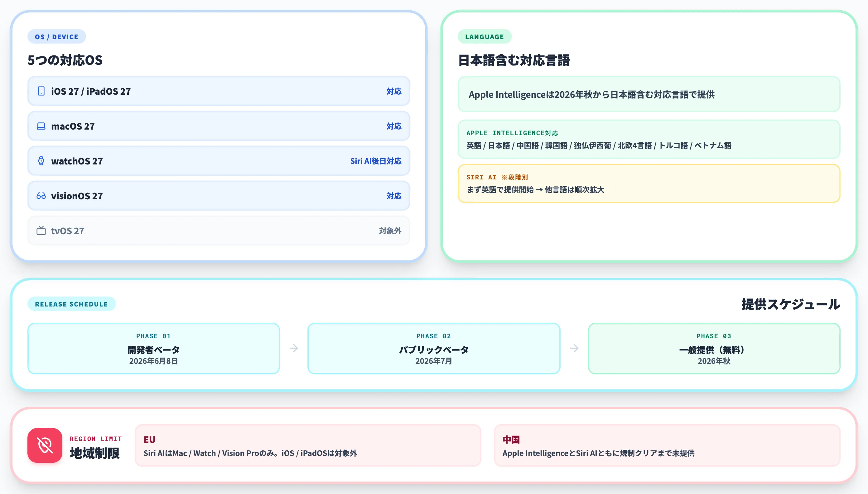Select the PHASE 01 開発者ベータ card
The height and width of the screenshot is (494, 868).
153,349
